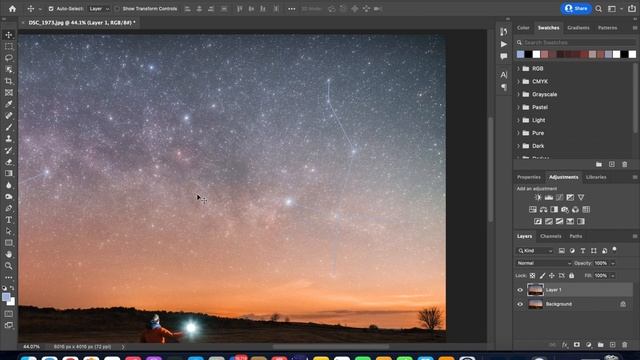Open the search icon in top bar
The image size is (640, 360).
(598, 9)
